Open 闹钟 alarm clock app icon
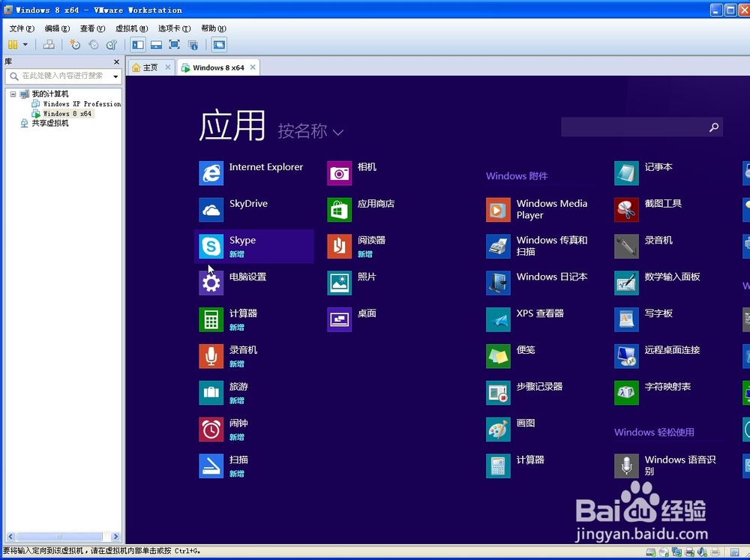This screenshot has height=560, width=750. [211, 429]
